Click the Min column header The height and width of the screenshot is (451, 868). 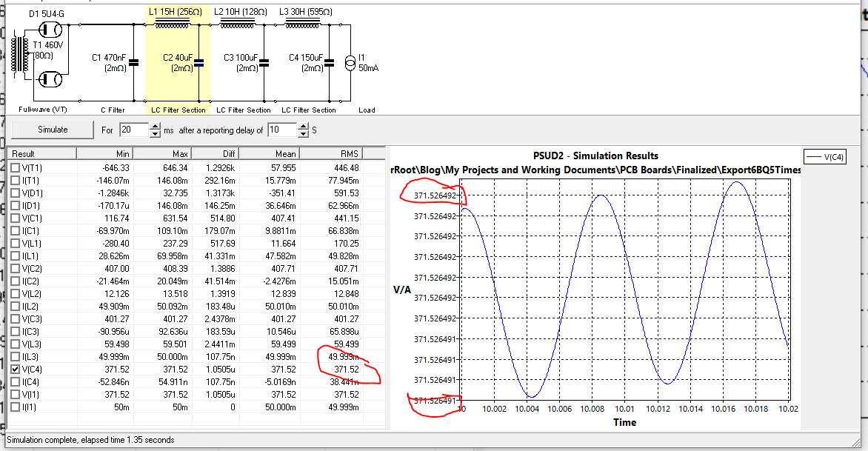point(104,154)
